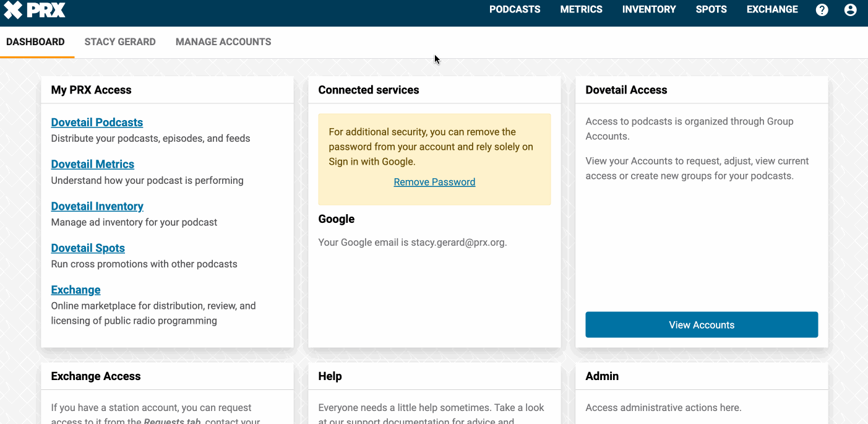
Task: Click the Remove Password link
Action: click(434, 182)
